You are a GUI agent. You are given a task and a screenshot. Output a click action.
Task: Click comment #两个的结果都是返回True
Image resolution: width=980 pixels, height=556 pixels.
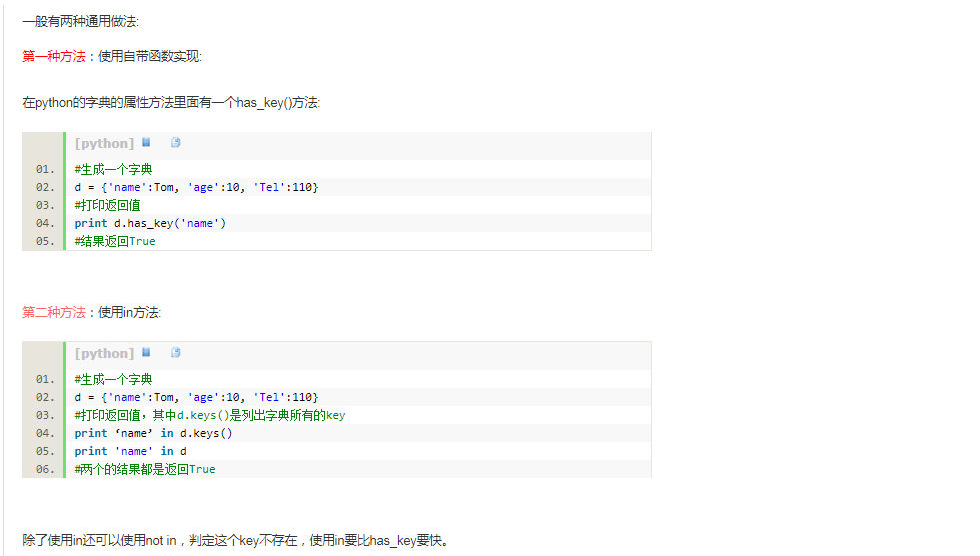pyautogui.click(x=145, y=470)
